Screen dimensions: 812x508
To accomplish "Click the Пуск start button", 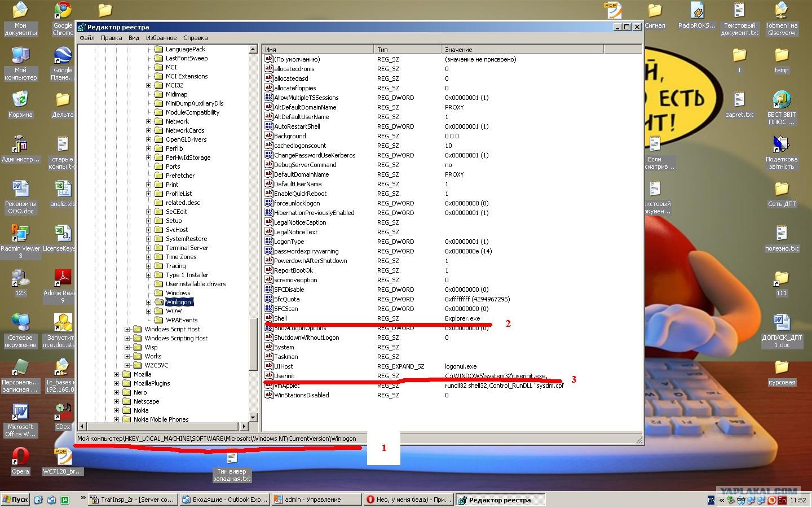I will point(16,500).
